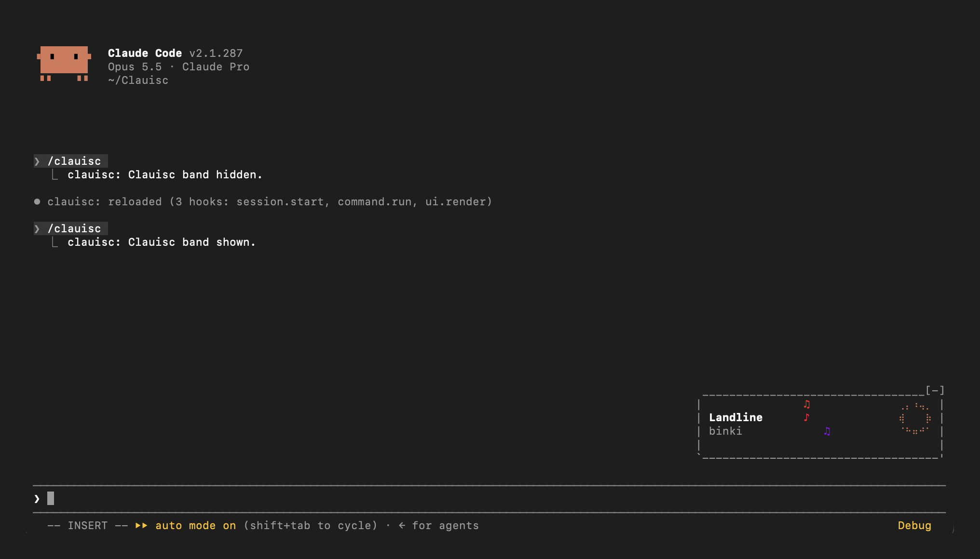This screenshot has width=980, height=559.
Task: Click the fast-forward arrows before auto mode
Action: click(x=141, y=526)
